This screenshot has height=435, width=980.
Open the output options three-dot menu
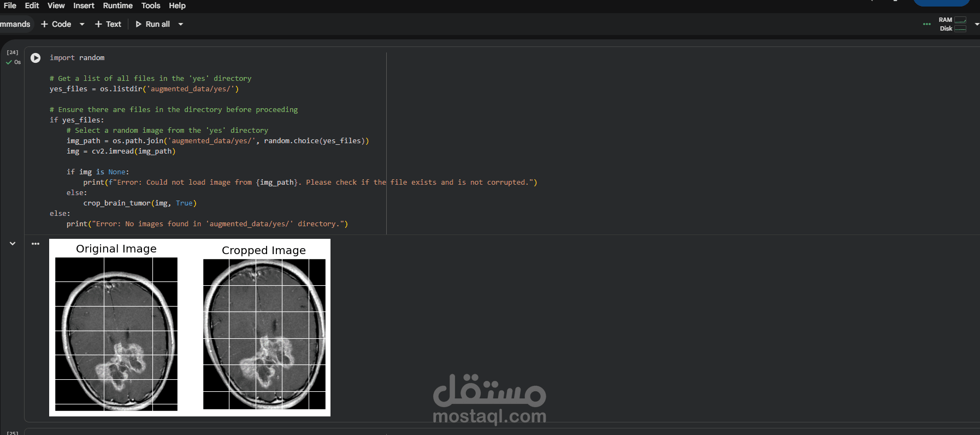(x=36, y=244)
